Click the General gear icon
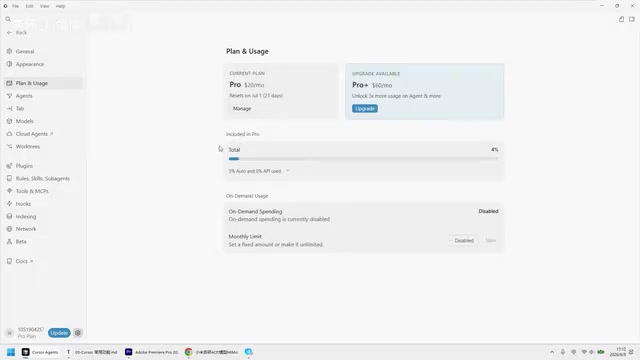The width and height of the screenshot is (640, 360). 9,51
